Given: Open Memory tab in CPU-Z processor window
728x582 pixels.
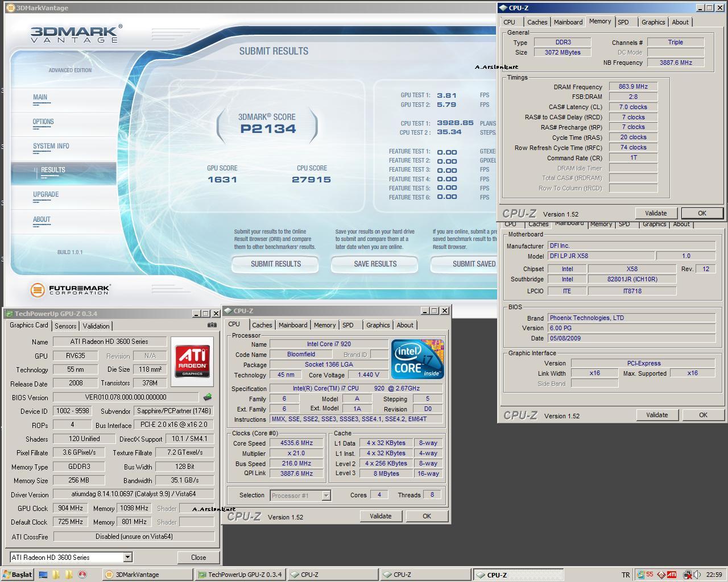Looking at the screenshot, I should (325, 325).
